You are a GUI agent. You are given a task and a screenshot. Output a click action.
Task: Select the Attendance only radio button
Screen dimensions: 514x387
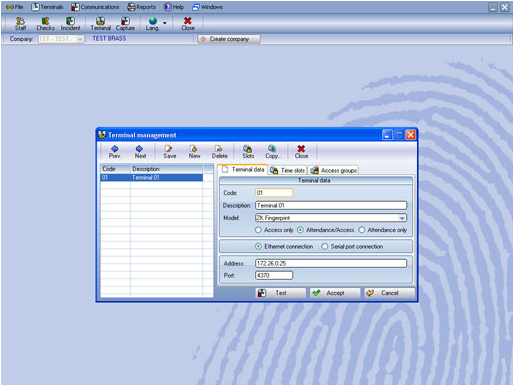(x=362, y=230)
